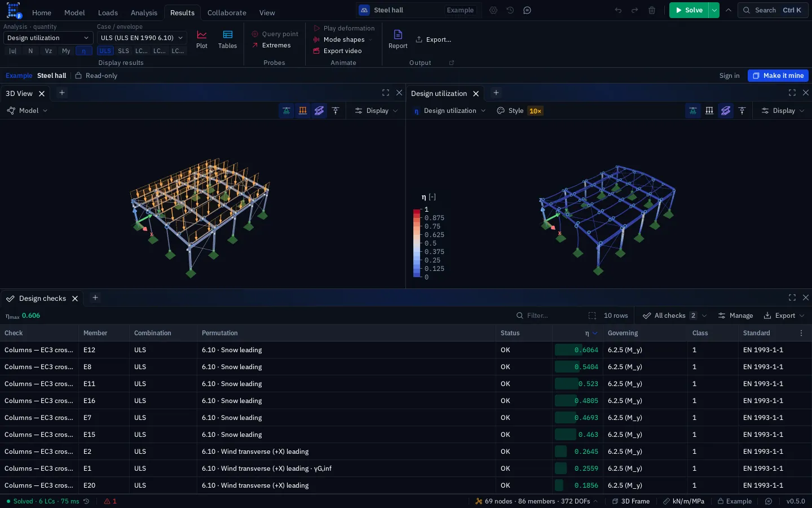This screenshot has width=812, height=508.
Task: Switch to the Analysis ribbon tab
Action: click(144, 12)
